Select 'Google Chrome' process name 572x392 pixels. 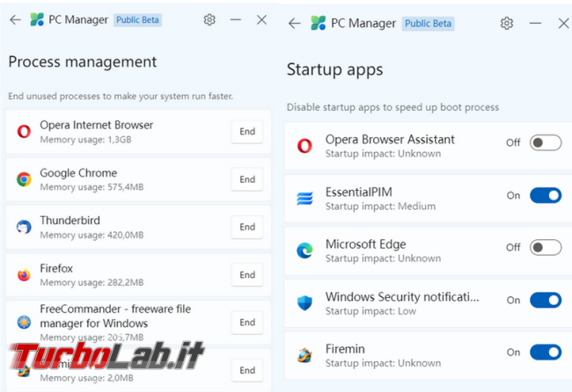(78, 172)
